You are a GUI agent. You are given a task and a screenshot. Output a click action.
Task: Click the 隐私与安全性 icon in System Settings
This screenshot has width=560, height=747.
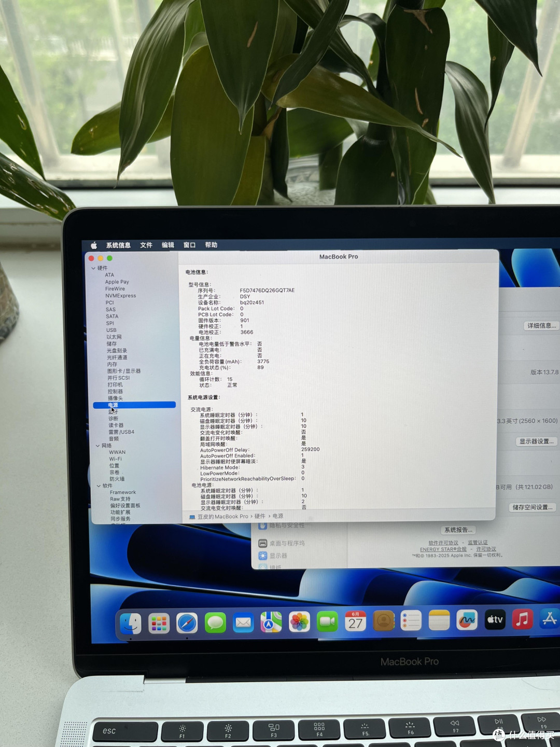(x=263, y=525)
